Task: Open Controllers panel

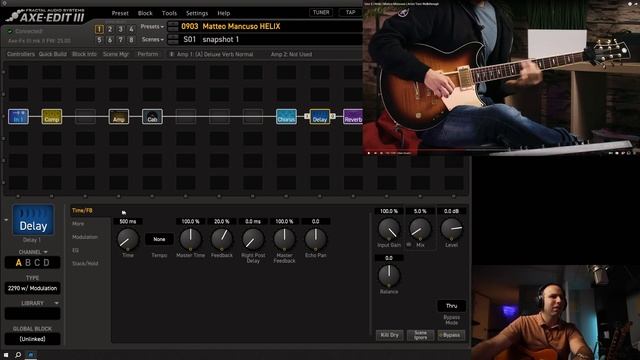Action: tap(21, 54)
